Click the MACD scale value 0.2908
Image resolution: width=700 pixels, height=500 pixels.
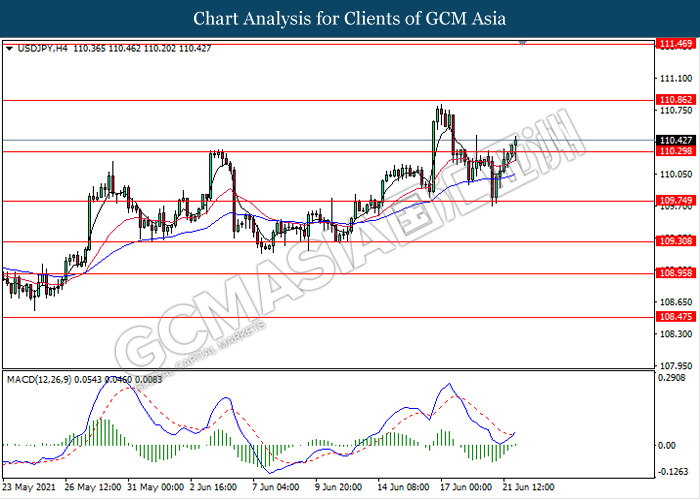click(x=672, y=378)
